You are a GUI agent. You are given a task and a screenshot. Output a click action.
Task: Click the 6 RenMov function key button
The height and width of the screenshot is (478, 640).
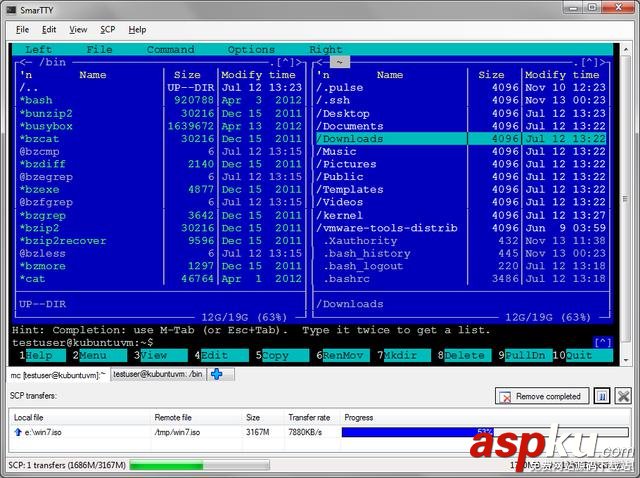(x=343, y=356)
